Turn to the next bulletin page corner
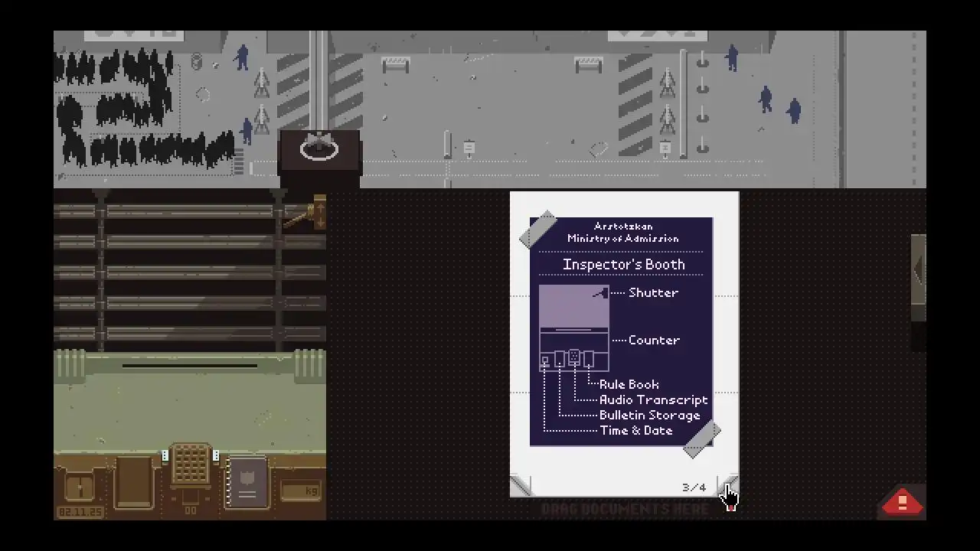Image resolution: width=980 pixels, height=551 pixels. [x=729, y=485]
